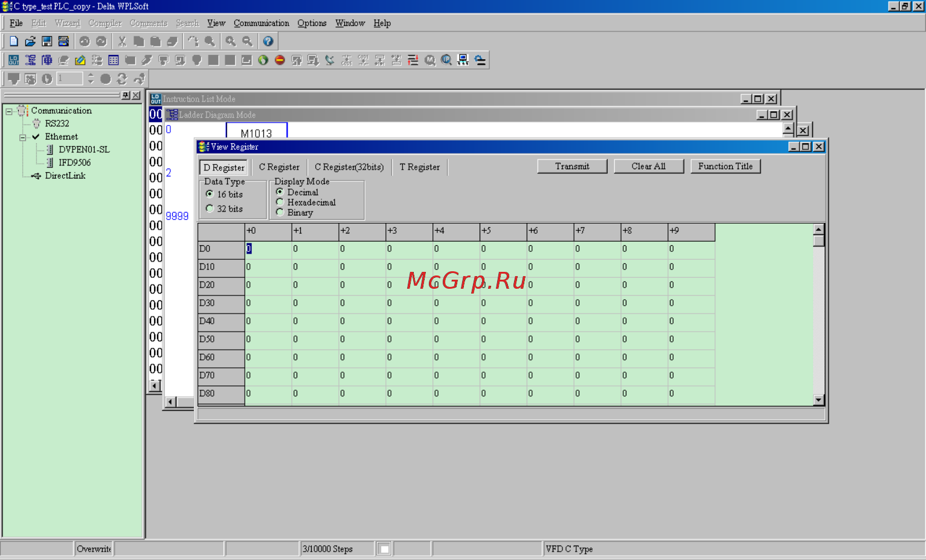Image resolution: width=926 pixels, height=560 pixels.
Task: Click register table scroll-up arrow
Action: (819, 230)
